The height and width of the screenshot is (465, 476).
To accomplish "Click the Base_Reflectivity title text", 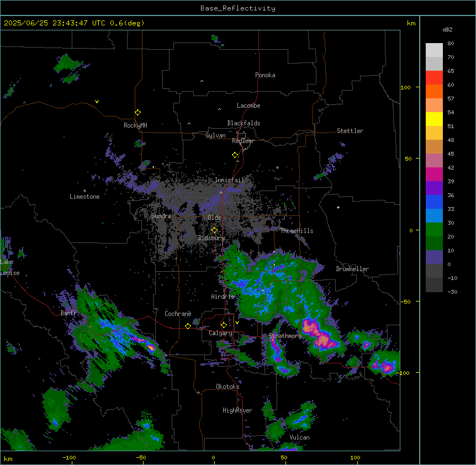I will [x=238, y=8].
